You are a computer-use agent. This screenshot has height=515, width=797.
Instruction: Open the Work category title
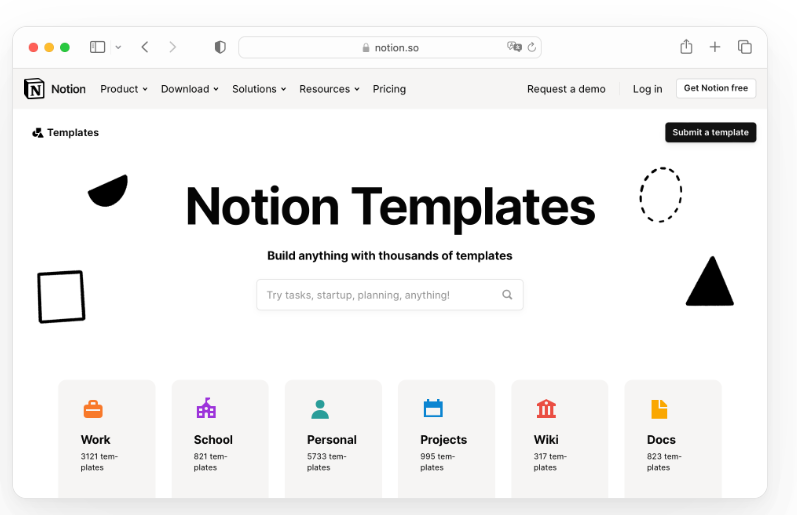coord(96,440)
